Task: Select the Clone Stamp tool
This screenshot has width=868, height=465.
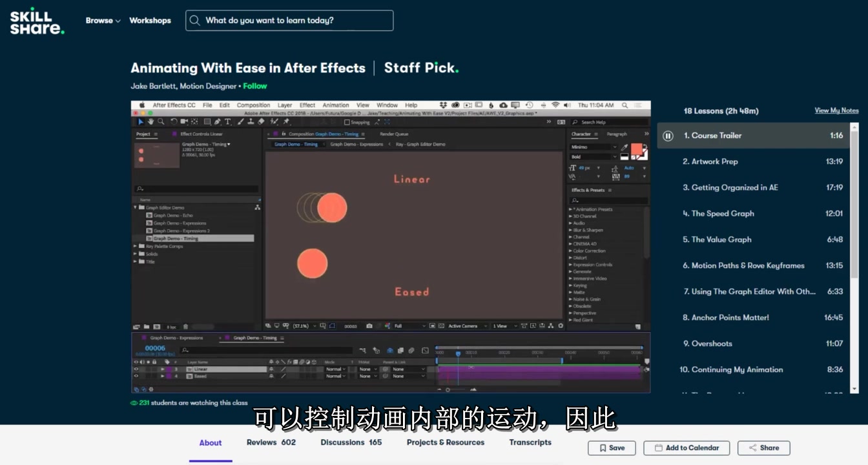Action: tap(251, 121)
